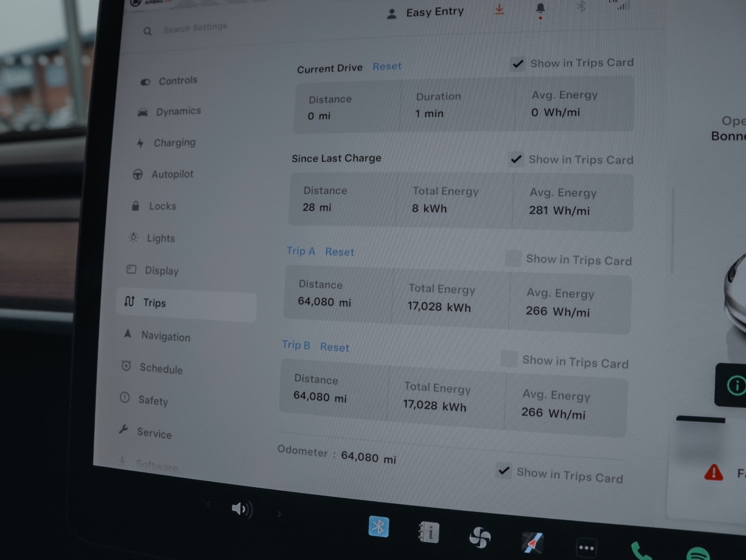The height and width of the screenshot is (560, 746).
Task: Open the Display settings menu
Action: 153,270
